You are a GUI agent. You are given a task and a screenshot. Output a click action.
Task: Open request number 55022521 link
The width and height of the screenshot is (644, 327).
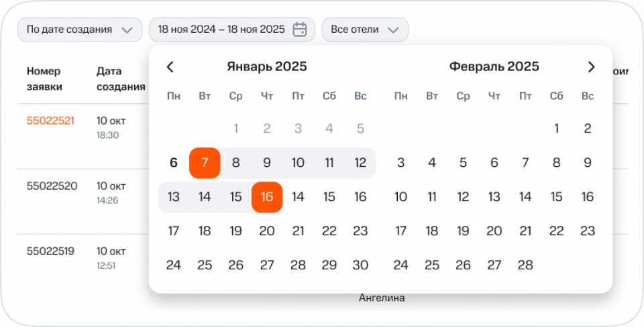50,121
